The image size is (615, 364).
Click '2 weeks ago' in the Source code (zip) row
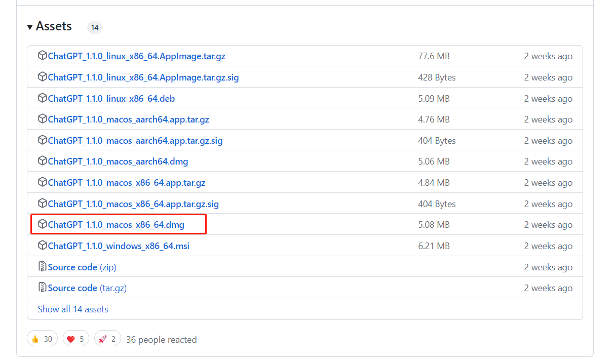pos(548,267)
